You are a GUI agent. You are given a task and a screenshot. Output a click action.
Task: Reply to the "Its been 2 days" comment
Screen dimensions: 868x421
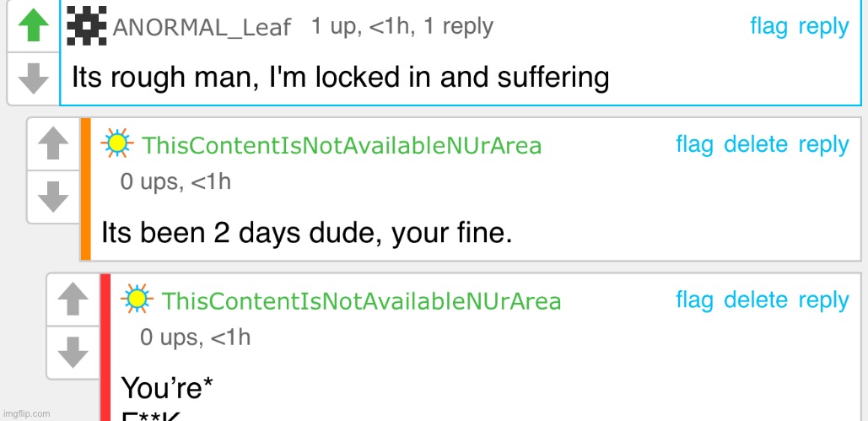[823, 144]
